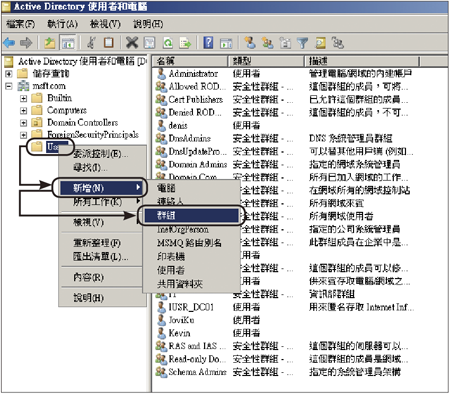Screen dimensions: 450x394
Task: Expand the Builtin tree node
Action: point(23,98)
